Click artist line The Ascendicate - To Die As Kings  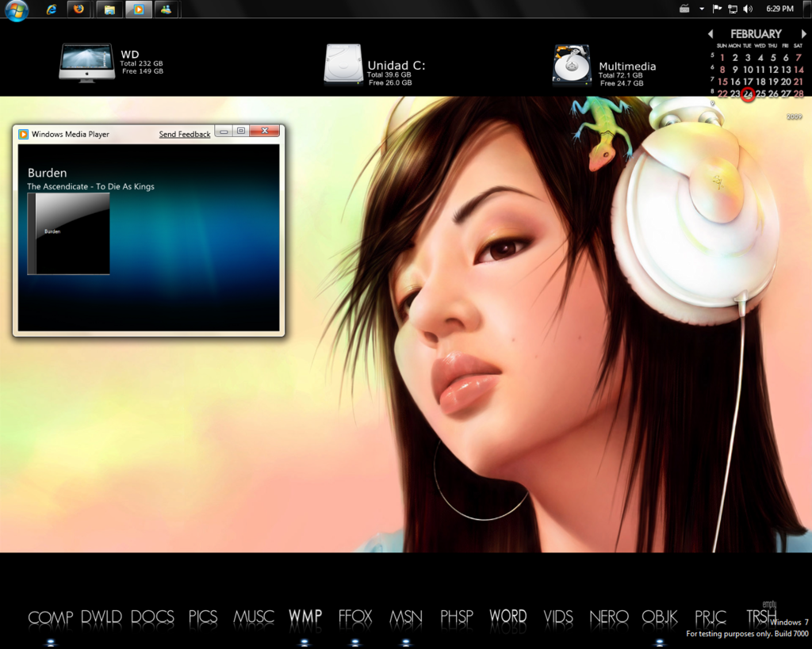pos(90,186)
